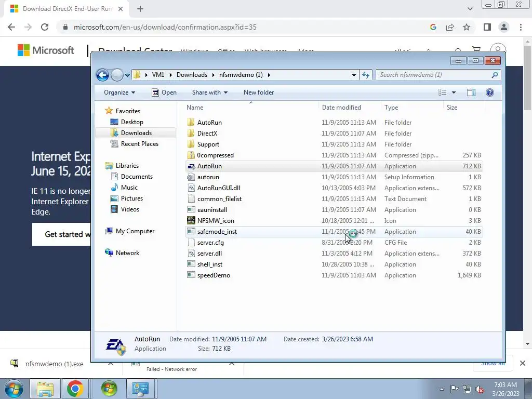Click New folder in the toolbar
This screenshot has height=399, width=532.
(259, 92)
